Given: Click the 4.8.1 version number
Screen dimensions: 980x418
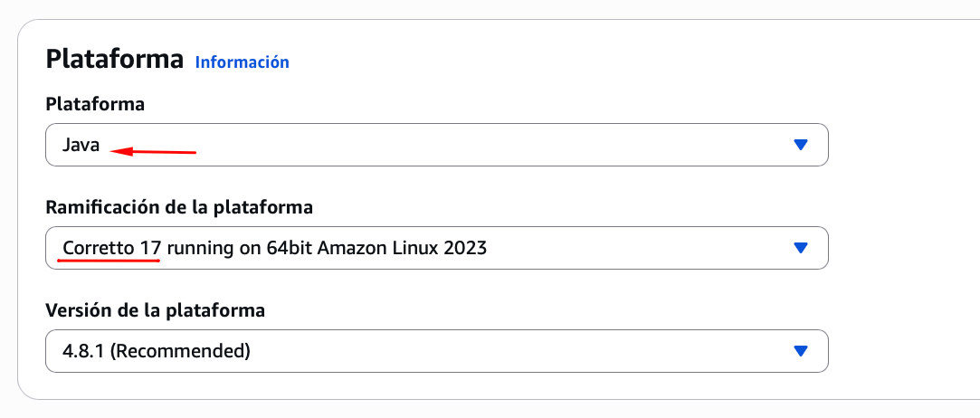Looking at the screenshot, I should point(83,351).
